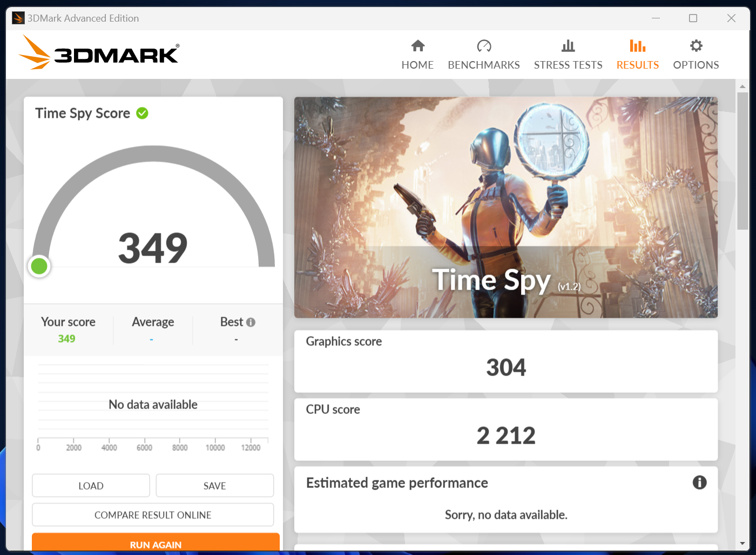
Task: Click the Average label
Action: click(x=153, y=322)
